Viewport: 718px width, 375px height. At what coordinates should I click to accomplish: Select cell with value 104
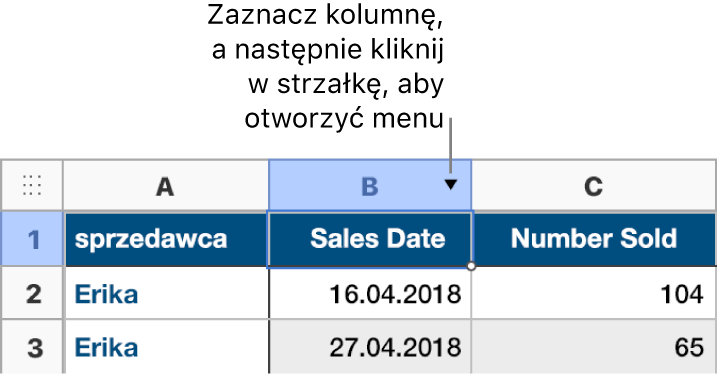[x=594, y=293]
